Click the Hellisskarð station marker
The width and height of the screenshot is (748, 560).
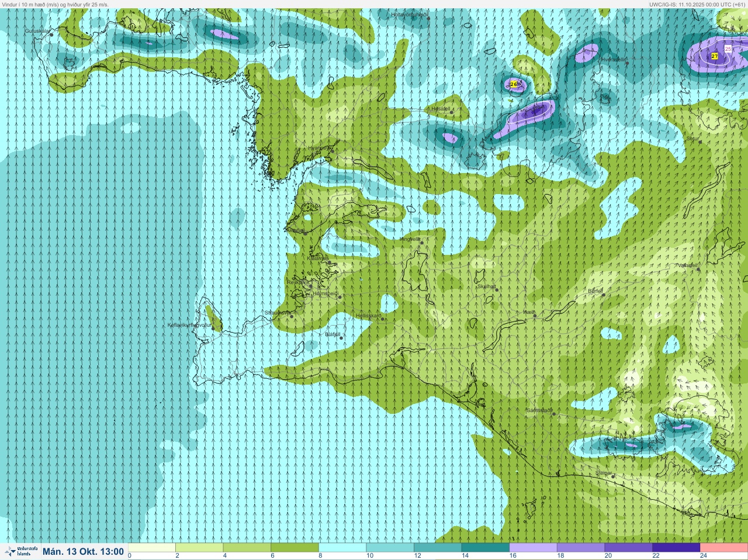click(x=382, y=319)
